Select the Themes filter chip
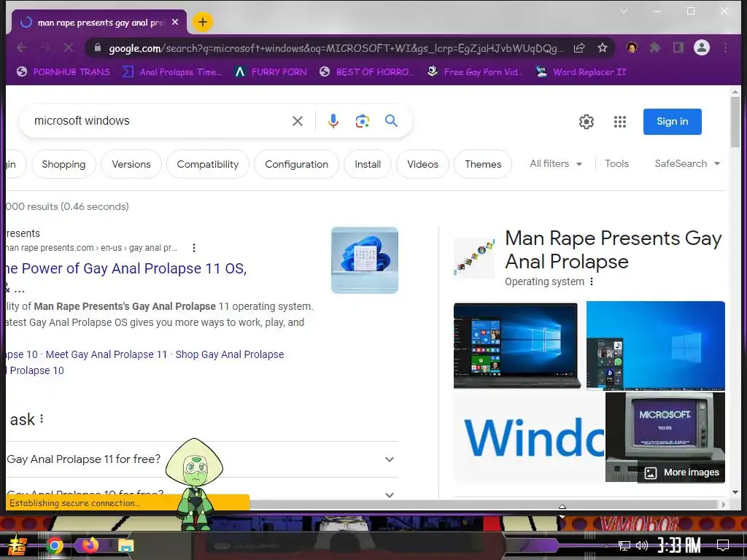 (x=483, y=164)
